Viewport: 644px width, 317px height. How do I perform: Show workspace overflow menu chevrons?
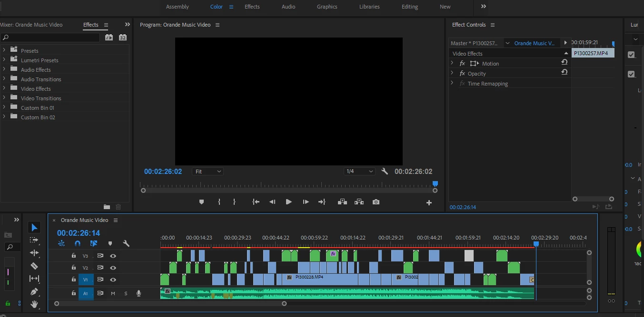tap(484, 6)
